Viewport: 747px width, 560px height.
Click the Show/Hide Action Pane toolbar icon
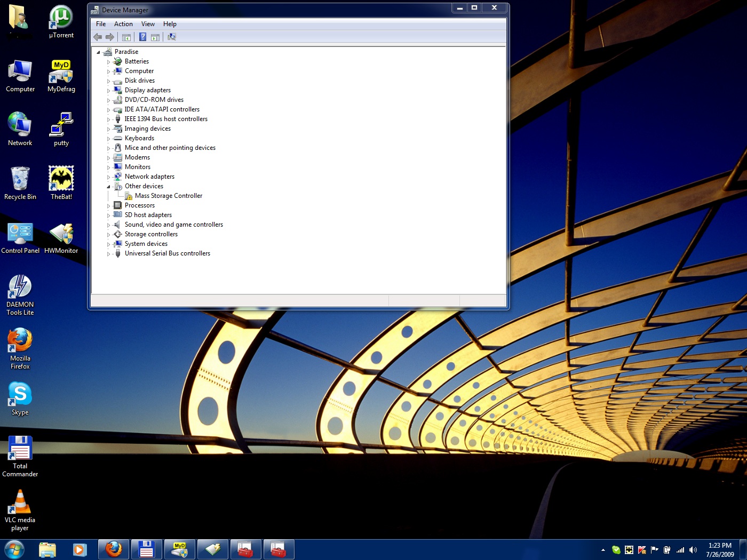[155, 37]
